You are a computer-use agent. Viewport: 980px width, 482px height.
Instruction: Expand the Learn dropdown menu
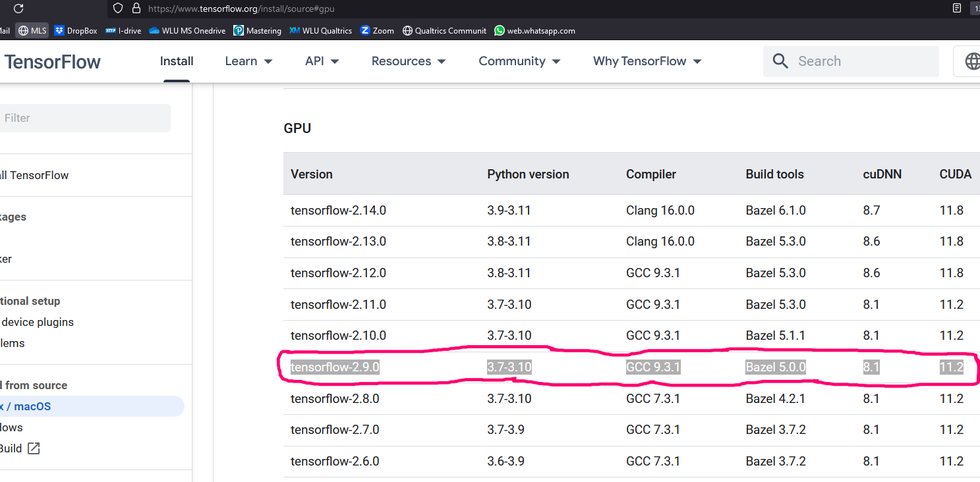248,61
